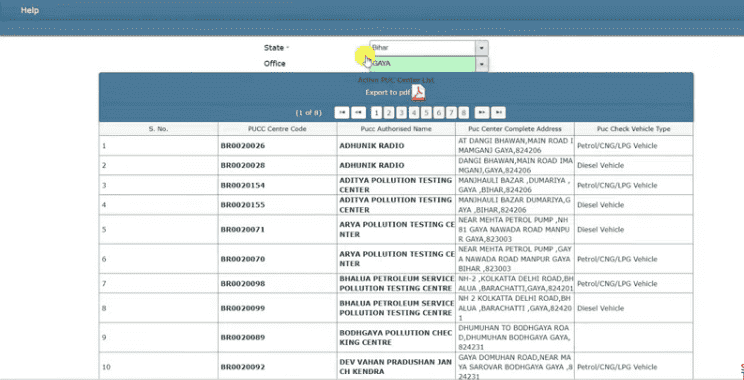Click Diesel Vehicle type in row 8
This screenshot has height=380, width=744.
point(600,308)
